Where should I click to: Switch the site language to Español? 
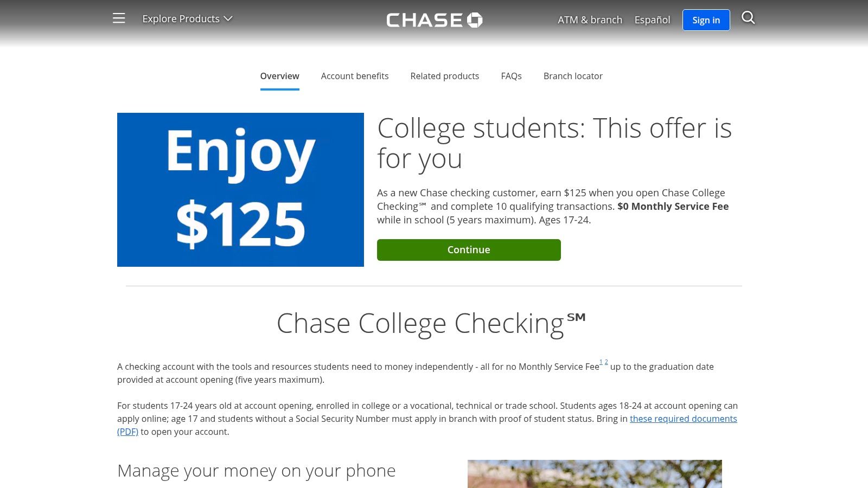(652, 20)
